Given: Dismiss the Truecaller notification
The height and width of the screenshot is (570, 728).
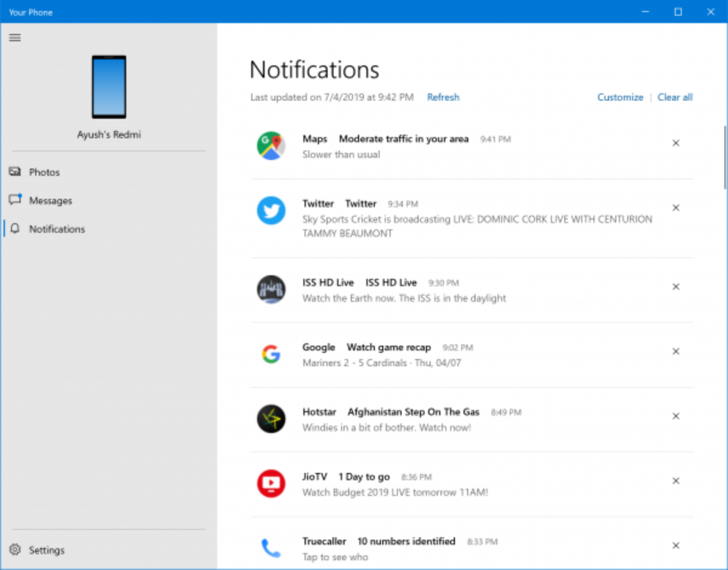Looking at the screenshot, I should tap(676, 546).
